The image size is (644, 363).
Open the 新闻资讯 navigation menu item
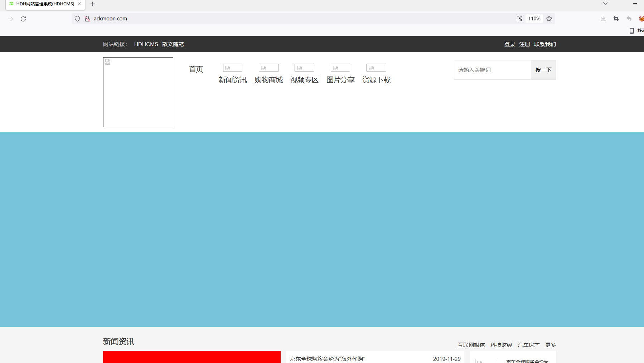pos(233,80)
